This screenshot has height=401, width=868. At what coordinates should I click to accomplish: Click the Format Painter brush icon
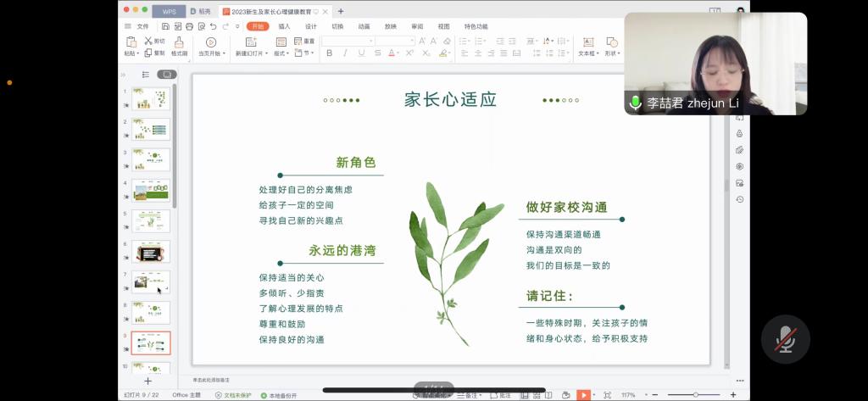(179, 42)
